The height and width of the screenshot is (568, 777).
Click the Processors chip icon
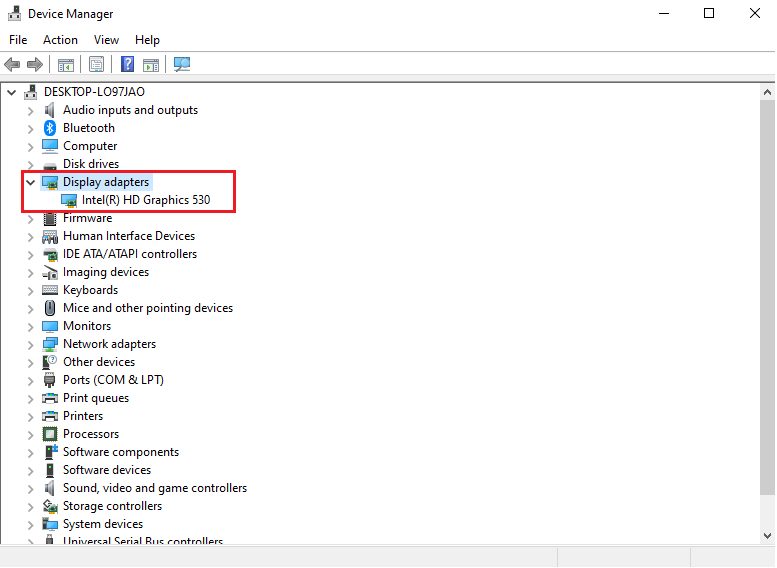50,434
